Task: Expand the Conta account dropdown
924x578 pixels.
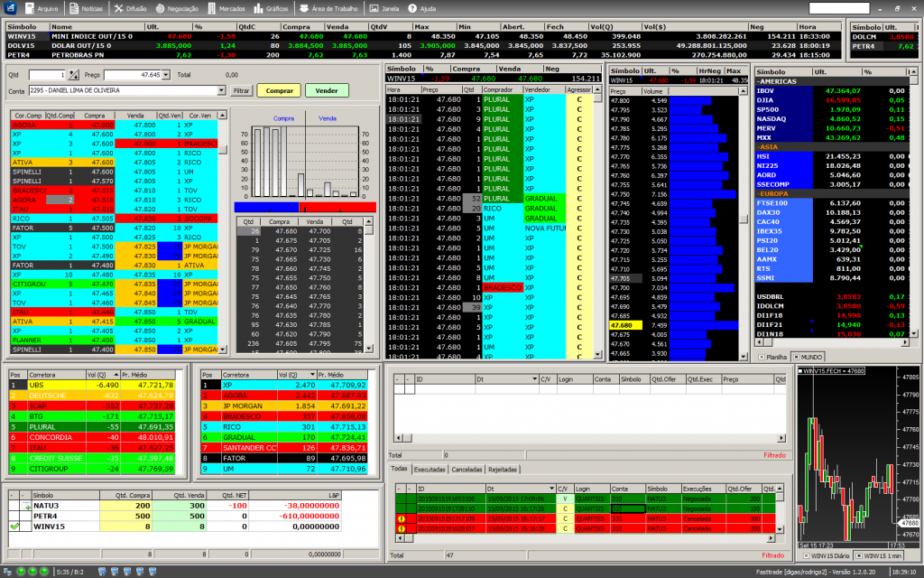Action: 222,90
